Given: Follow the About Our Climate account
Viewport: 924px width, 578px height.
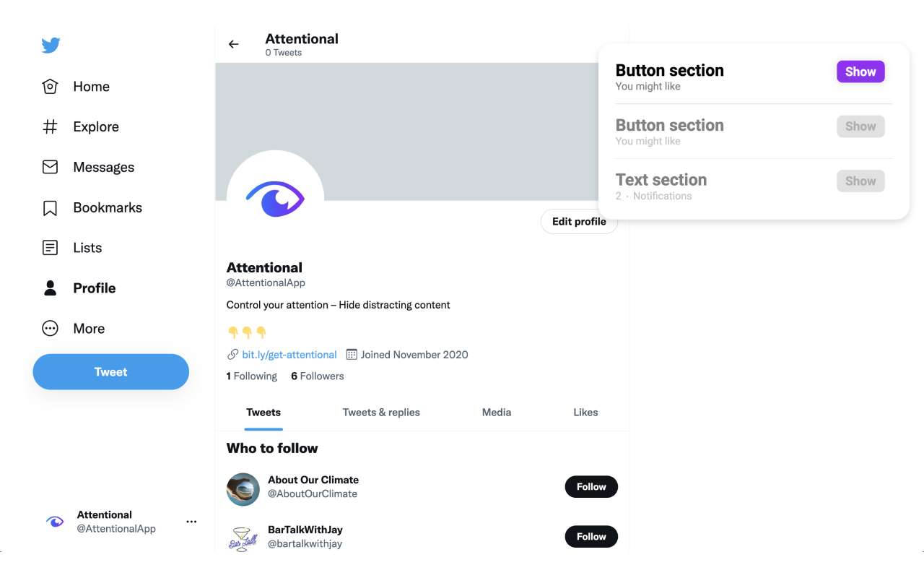Looking at the screenshot, I should [591, 486].
